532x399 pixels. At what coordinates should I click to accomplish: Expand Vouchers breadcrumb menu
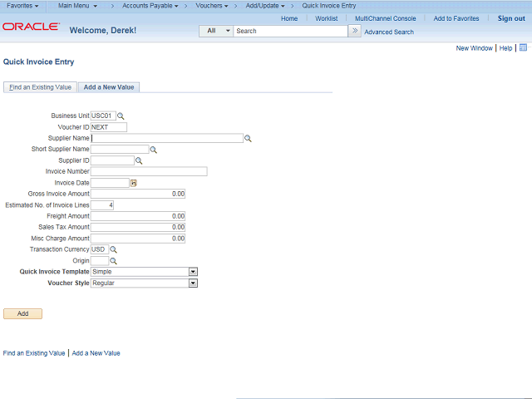212,6
